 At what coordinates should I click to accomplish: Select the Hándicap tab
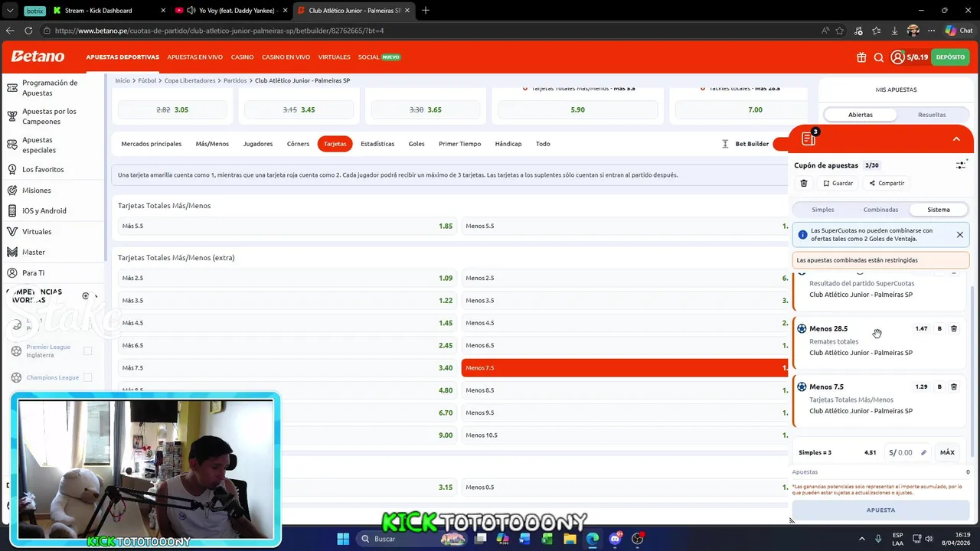tap(508, 144)
